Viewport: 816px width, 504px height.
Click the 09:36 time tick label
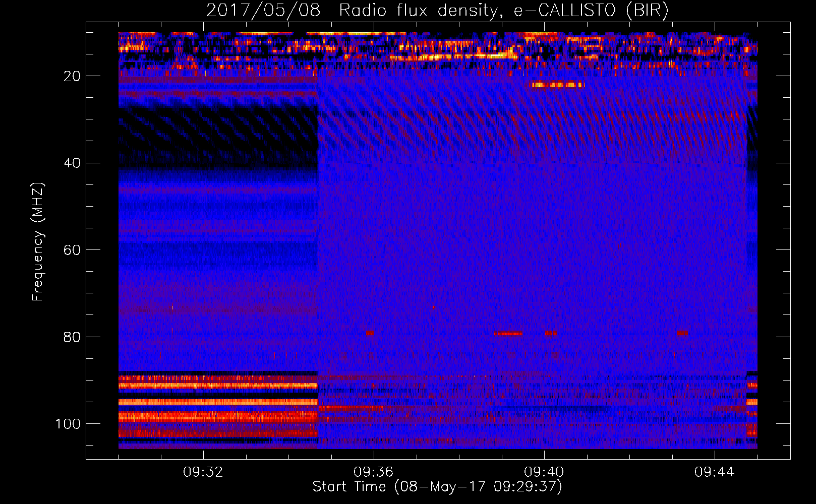(x=374, y=472)
